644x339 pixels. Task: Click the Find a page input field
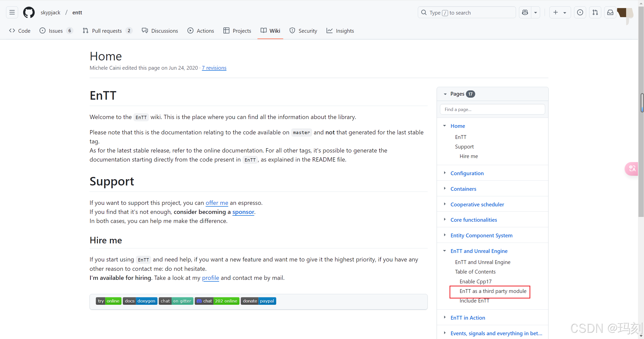pos(492,109)
